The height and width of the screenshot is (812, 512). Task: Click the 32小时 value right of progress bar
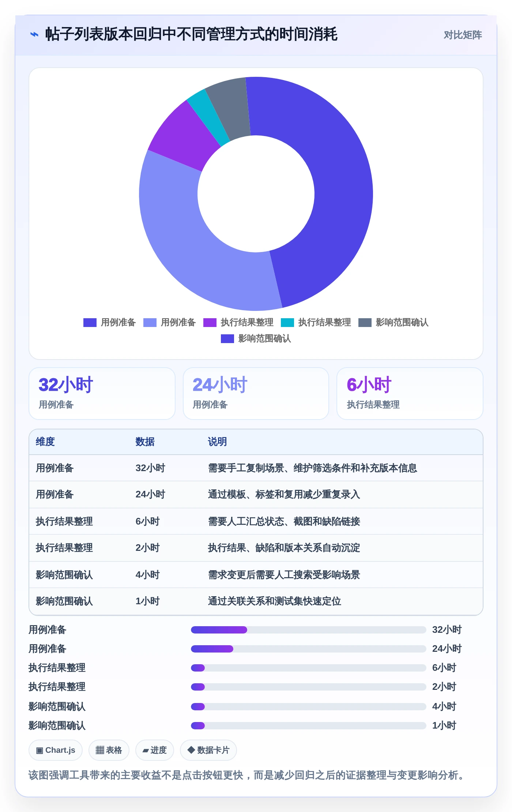point(447,630)
